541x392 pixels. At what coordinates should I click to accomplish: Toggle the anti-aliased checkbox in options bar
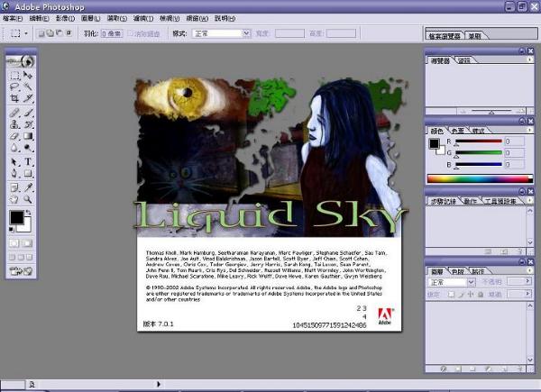click(131, 33)
